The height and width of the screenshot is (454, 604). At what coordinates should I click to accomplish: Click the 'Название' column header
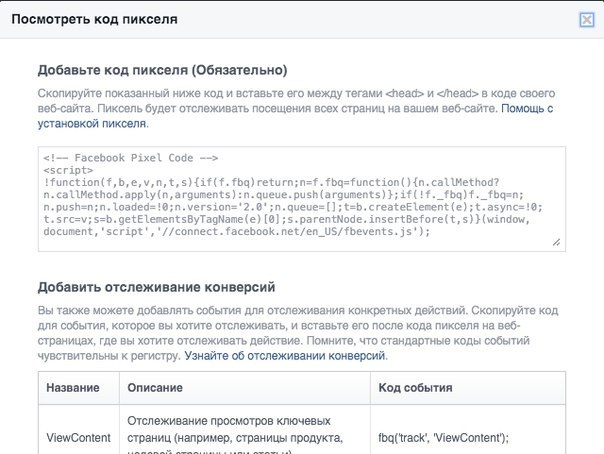point(72,386)
